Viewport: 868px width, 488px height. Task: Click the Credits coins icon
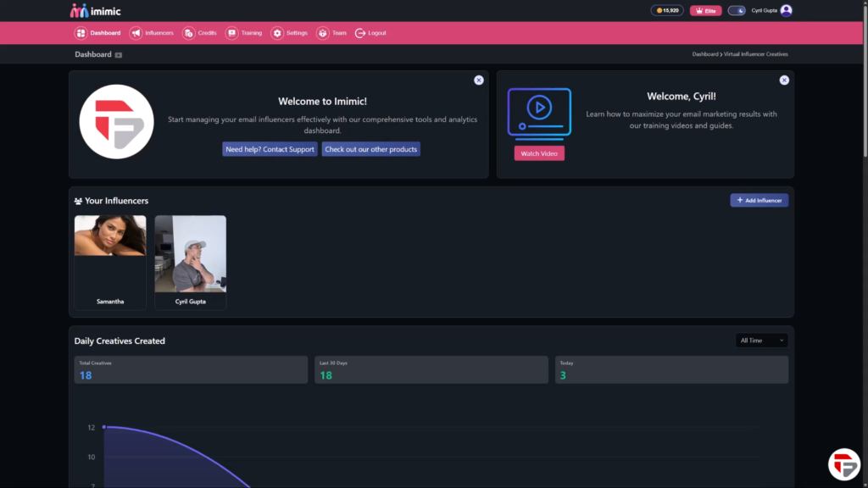tap(188, 33)
